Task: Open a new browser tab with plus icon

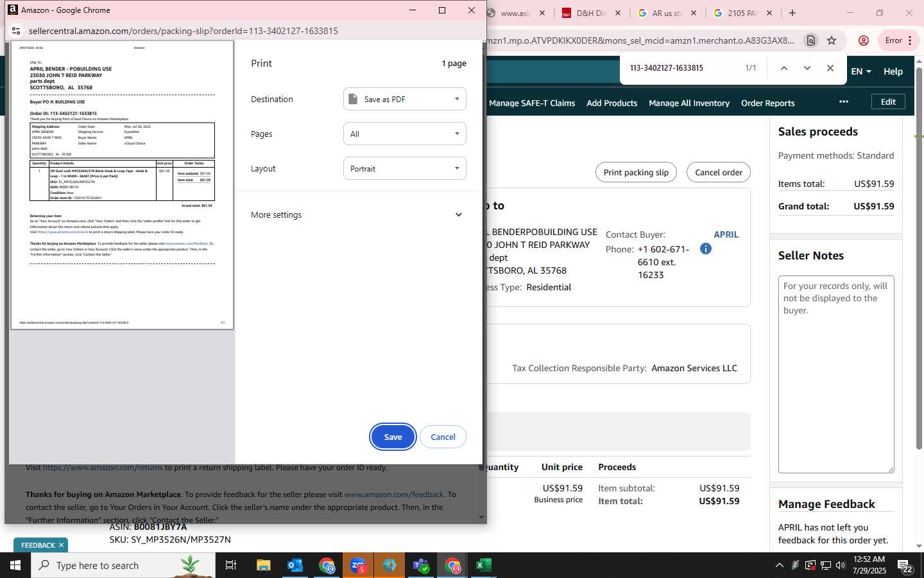Action: coord(792,13)
